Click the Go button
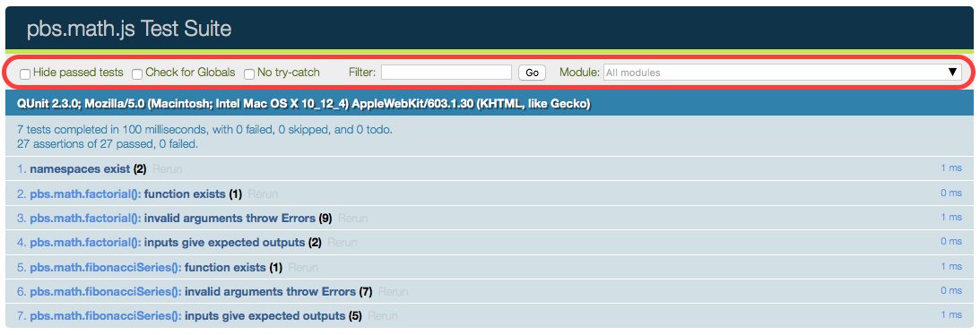 [532, 73]
